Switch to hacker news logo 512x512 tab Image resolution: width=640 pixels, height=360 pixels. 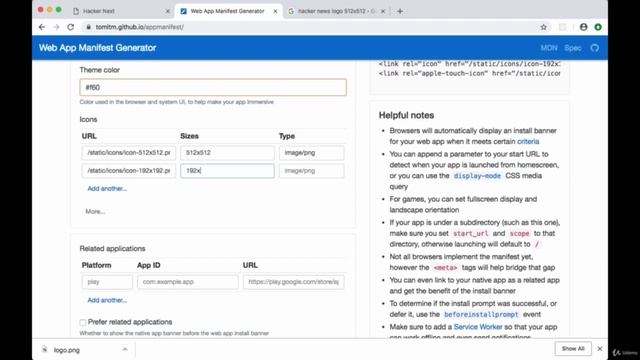(336, 11)
